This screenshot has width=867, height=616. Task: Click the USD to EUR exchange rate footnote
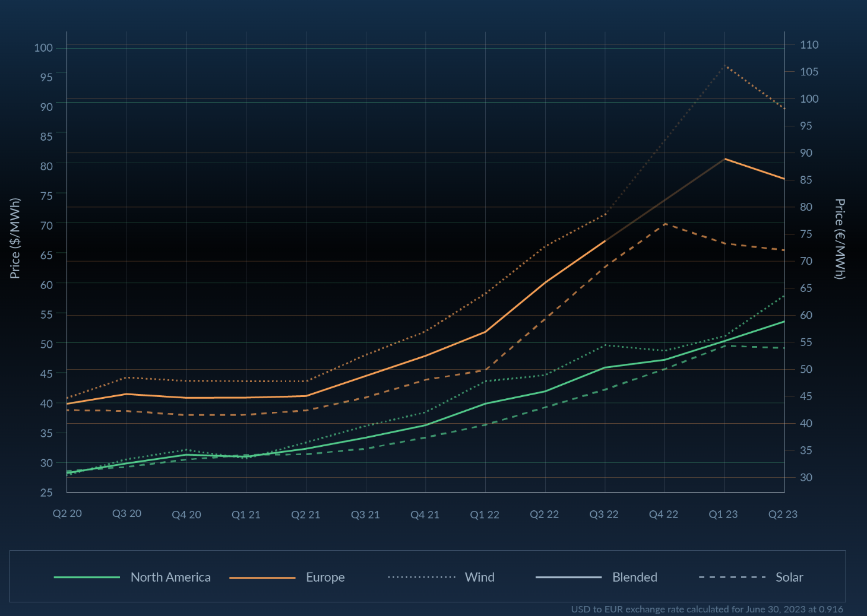[x=707, y=609]
